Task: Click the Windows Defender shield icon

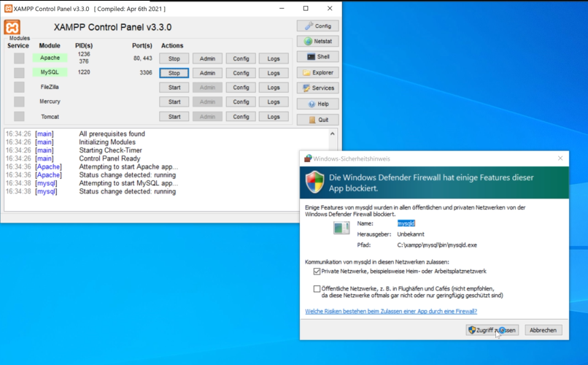Action: pos(314,182)
